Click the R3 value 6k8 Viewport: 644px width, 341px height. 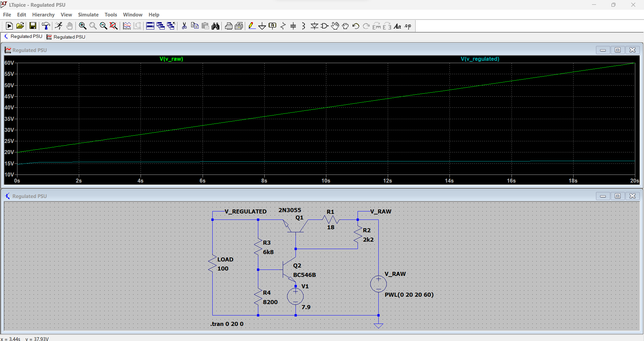coord(268,252)
